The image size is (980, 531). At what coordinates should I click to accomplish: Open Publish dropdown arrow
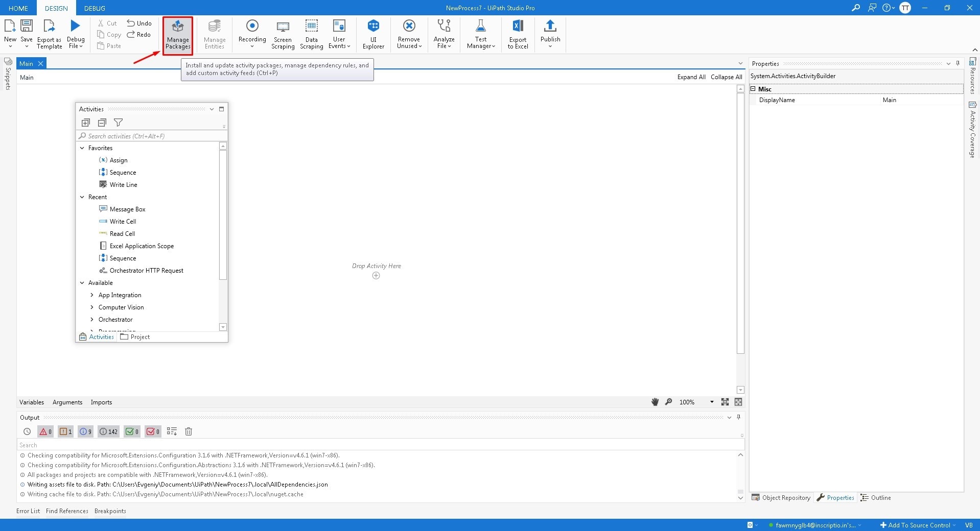(550, 46)
